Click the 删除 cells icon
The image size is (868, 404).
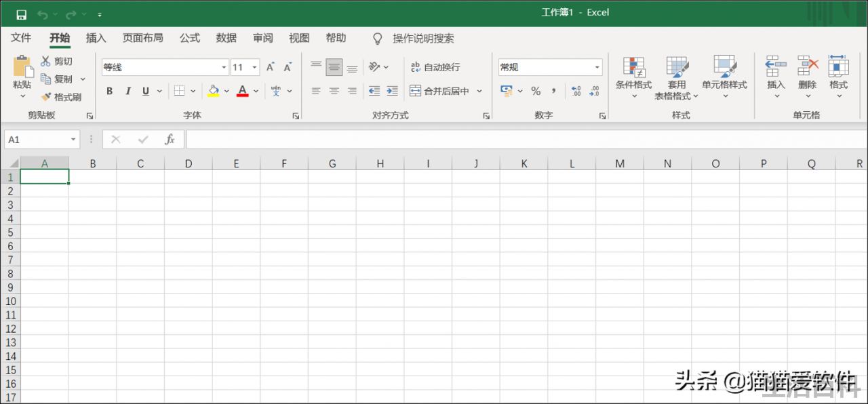pos(808,66)
